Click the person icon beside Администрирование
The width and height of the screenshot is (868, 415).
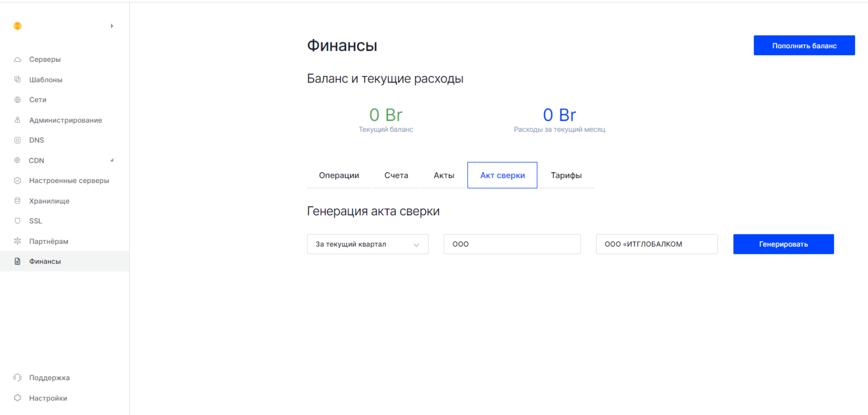[17, 120]
